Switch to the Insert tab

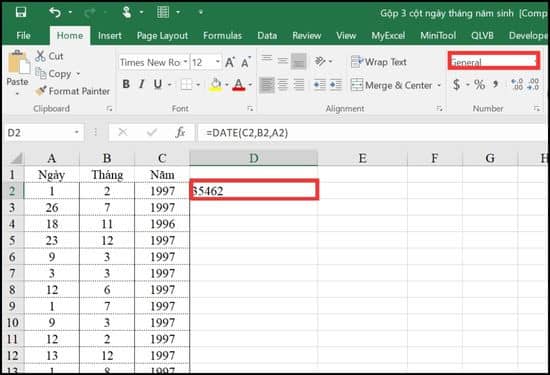109,35
